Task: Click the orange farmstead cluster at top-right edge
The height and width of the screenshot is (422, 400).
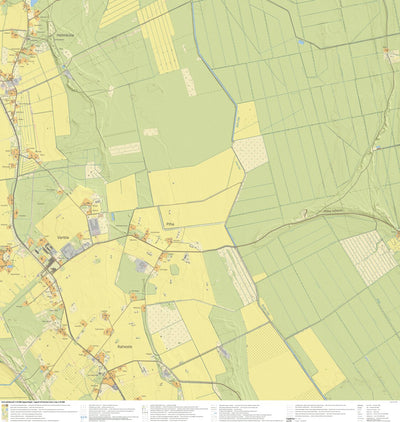Action: click(x=386, y=50)
